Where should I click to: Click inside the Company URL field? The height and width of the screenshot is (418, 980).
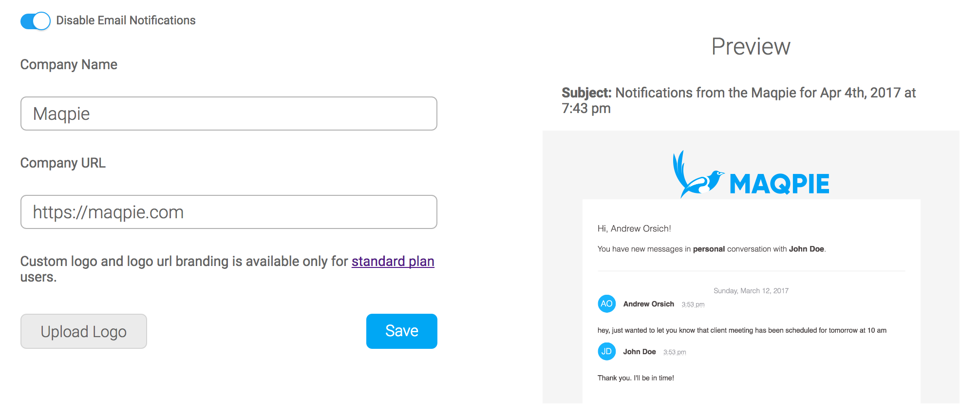(228, 212)
